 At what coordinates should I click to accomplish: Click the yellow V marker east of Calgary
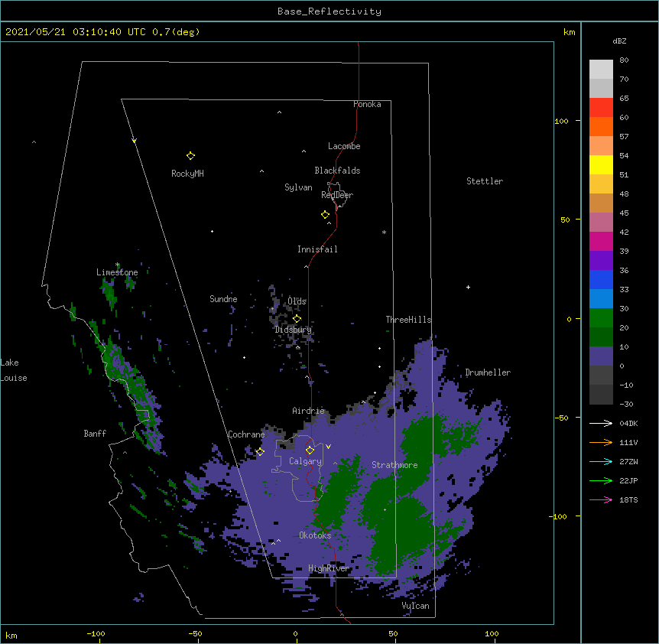(x=328, y=447)
